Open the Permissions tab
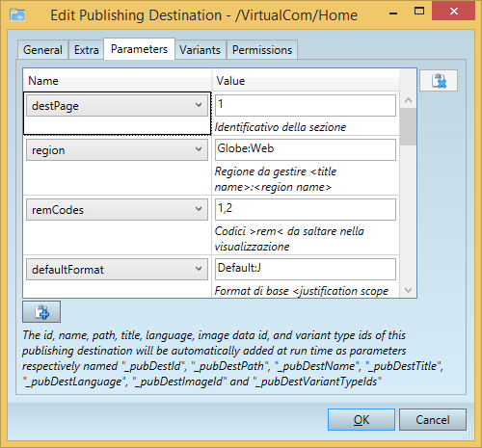Screen dimensions: 482x448 pyautogui.click(x=262, y=50)
